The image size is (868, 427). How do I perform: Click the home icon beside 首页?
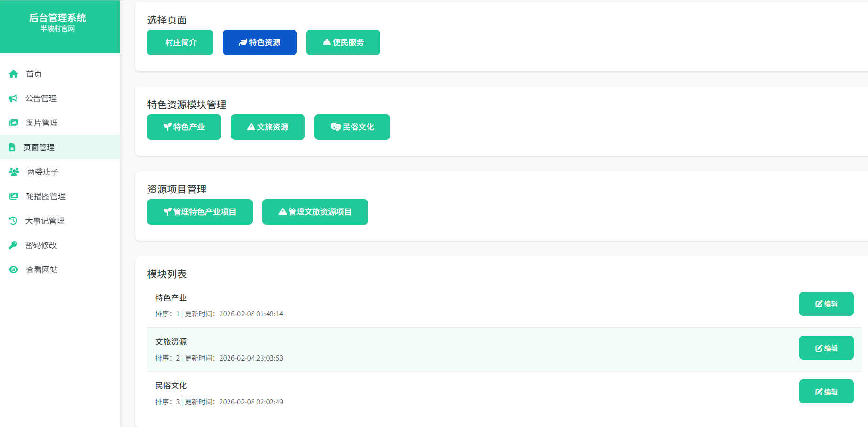[14, 74]
